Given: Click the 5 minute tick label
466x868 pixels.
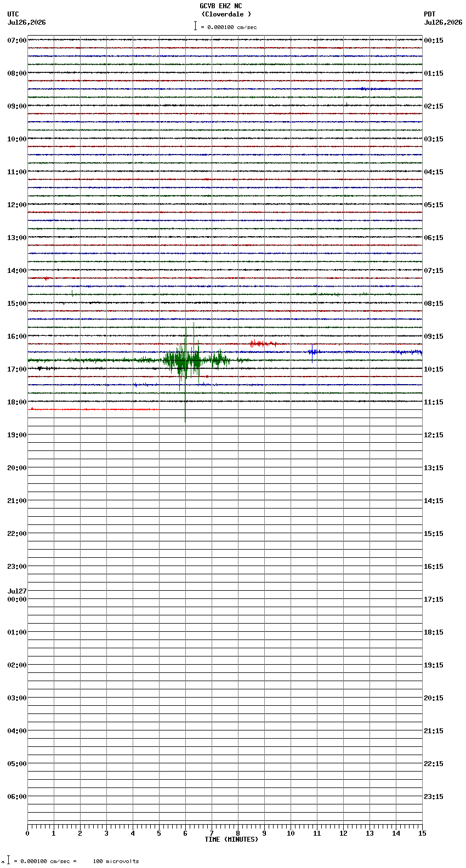Looking at the screenshot, I should tap(159, 833).
